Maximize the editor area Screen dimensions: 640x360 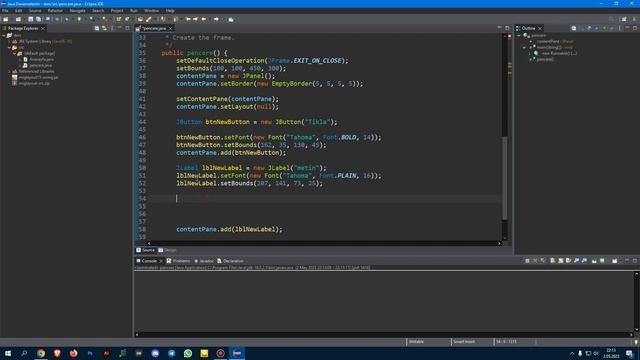tap(507, 28)
